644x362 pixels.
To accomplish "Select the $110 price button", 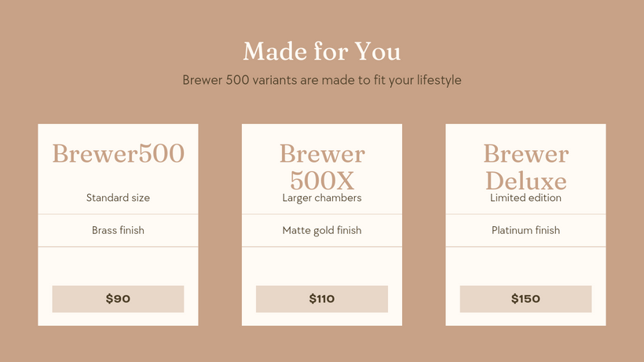I will (x=322, y=299).
